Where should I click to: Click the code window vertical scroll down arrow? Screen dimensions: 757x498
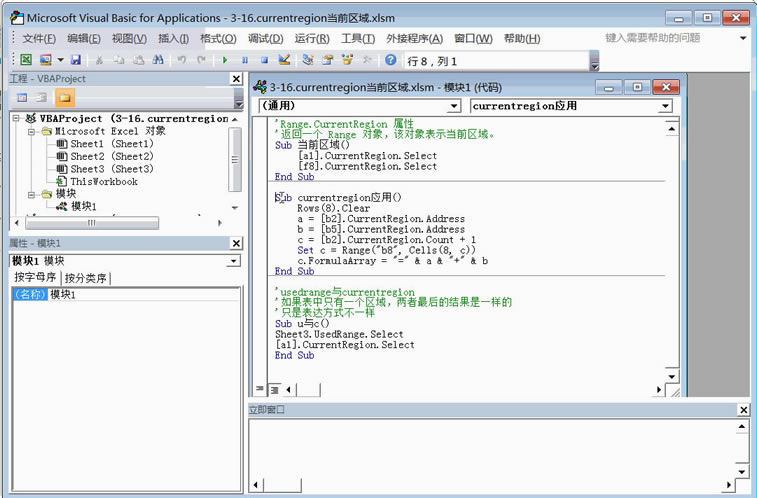pyautogui.click(x=672, y=376)
